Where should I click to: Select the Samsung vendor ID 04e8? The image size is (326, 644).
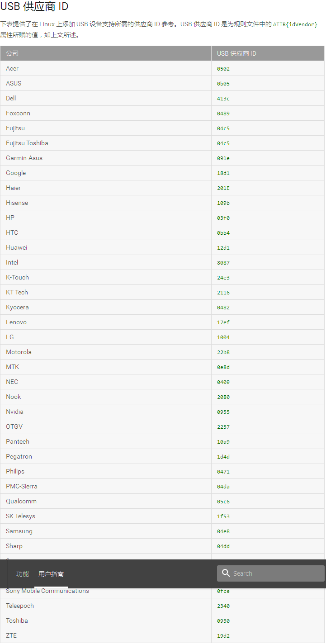tap(223, 531)
